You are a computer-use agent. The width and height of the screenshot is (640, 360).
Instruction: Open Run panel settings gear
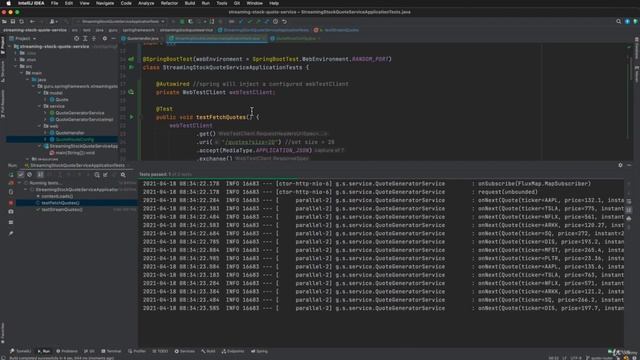tap(620, 165)
